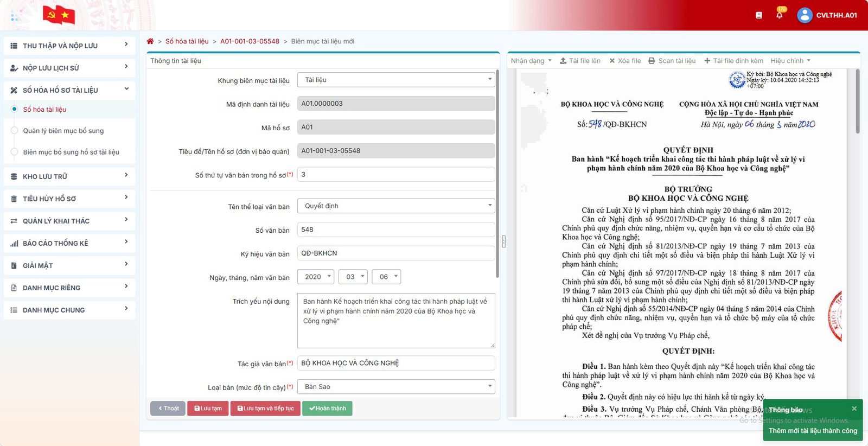This screenshot has height=446, width=868.
Task: Click the Danh mục chung list icon
Action: (14, 310)
